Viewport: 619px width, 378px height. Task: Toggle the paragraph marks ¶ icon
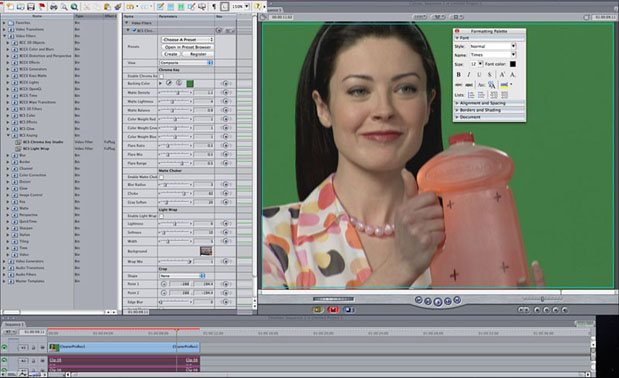[214, 6]
